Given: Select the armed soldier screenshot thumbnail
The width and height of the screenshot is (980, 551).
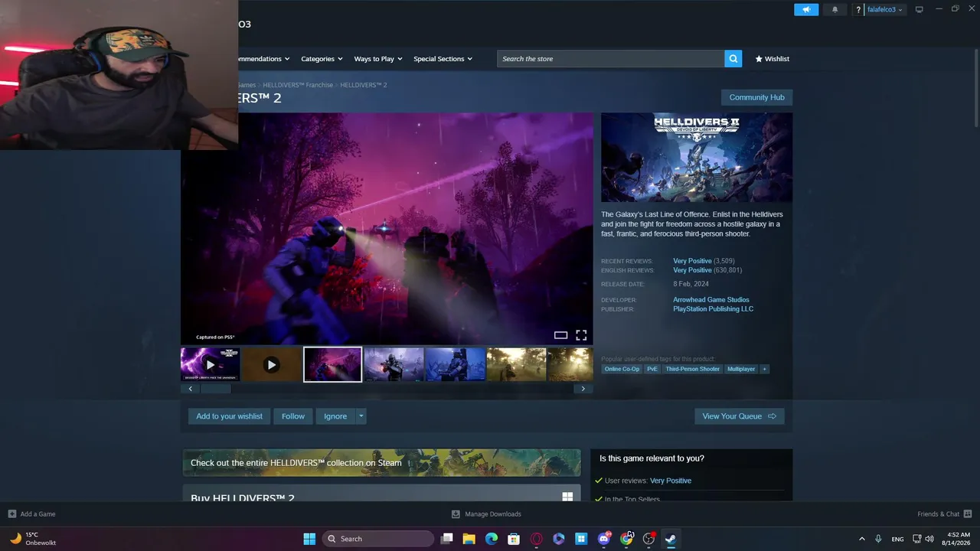Looking at the screenshot, I should point(394,364).
